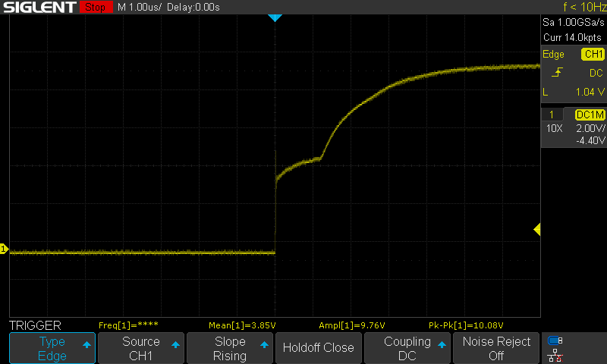Click the trigger position marker at top
The height and width of the screenshot is (364, 607).
[275, 17]
